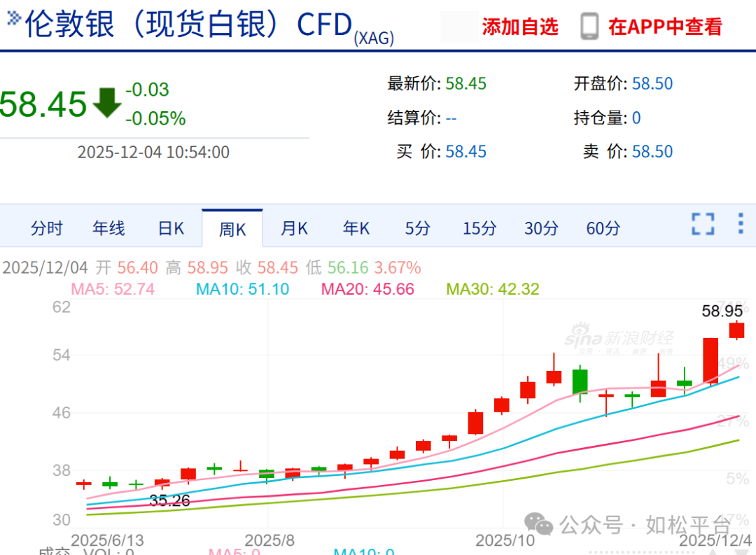Choose the 5分 interval tab
The image size is (756, 555).
tap(417, 228)
